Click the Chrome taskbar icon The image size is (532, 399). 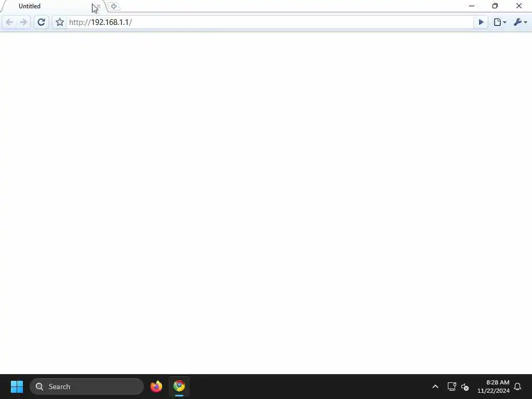tap(179, 387)
